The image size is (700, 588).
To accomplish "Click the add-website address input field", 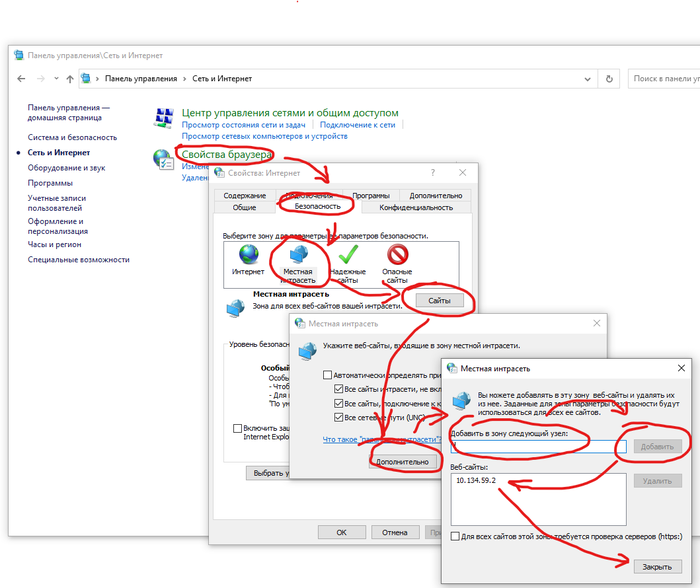I will [x=537, y=445].
